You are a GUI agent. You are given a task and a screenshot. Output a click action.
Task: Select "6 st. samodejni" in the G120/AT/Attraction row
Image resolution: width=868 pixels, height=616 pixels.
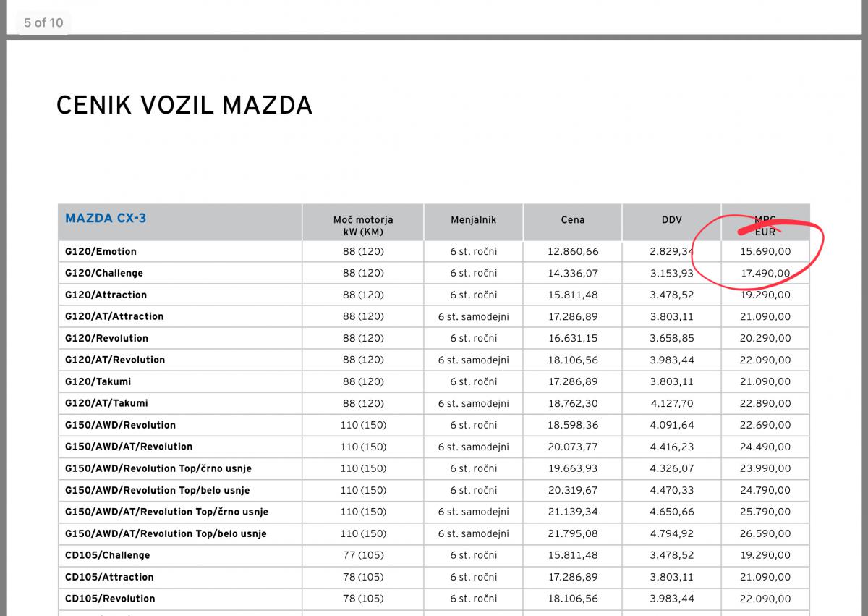tap(474, 316)
